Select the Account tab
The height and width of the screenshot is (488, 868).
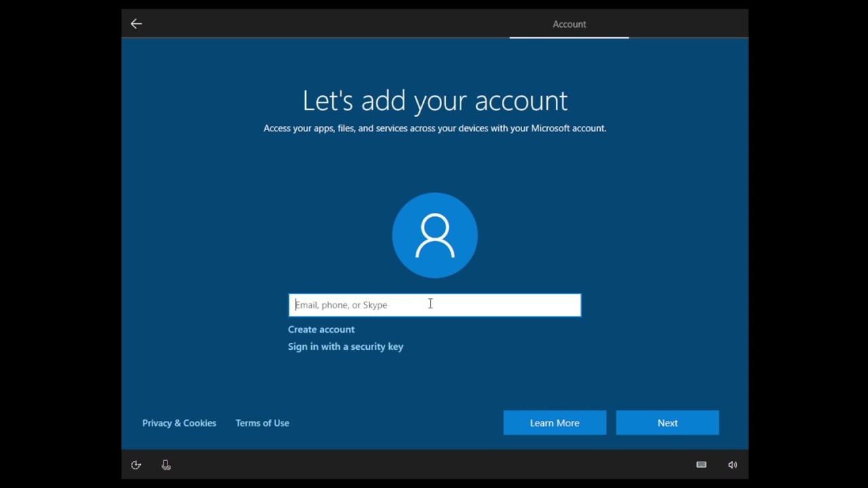point(569,24)
